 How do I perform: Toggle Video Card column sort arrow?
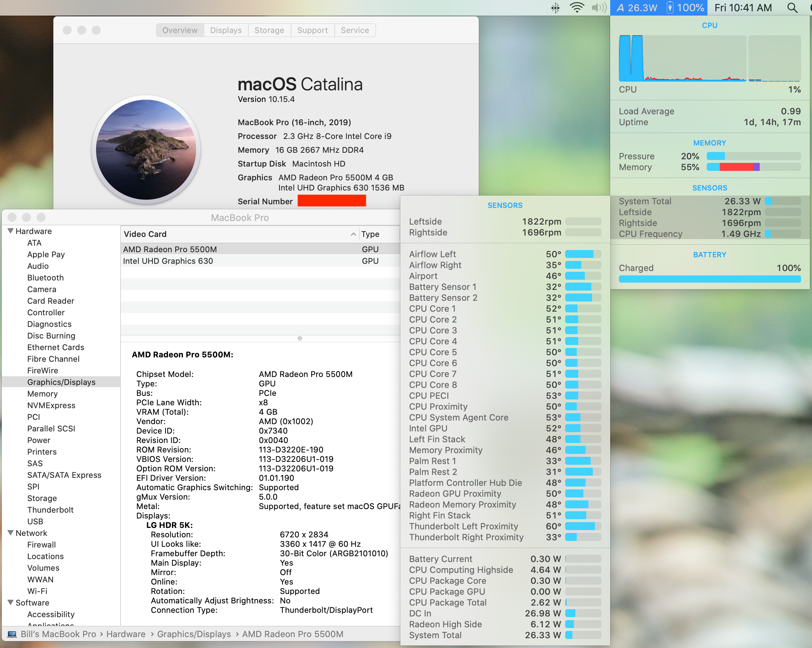pos(353,234)
